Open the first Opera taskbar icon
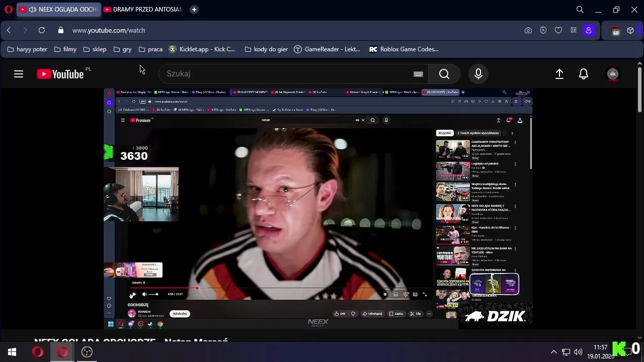Image resolution: width=644 pixels, height=362 pixels. [38, 352]
